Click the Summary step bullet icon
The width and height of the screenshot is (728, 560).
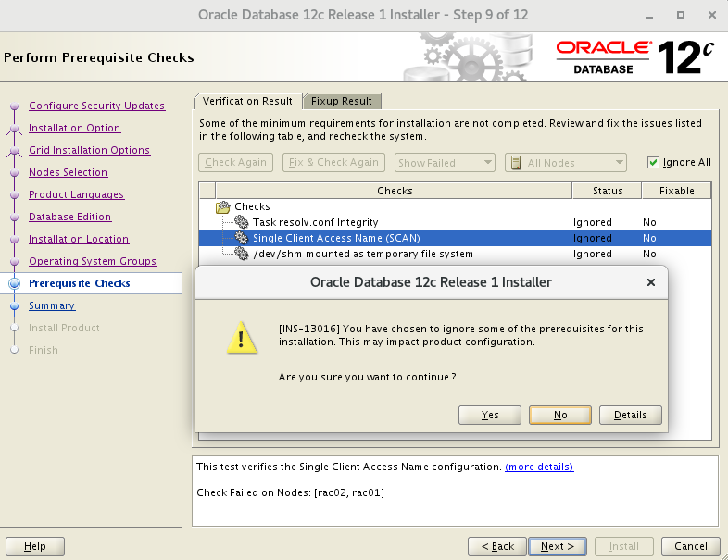(14, 306)
